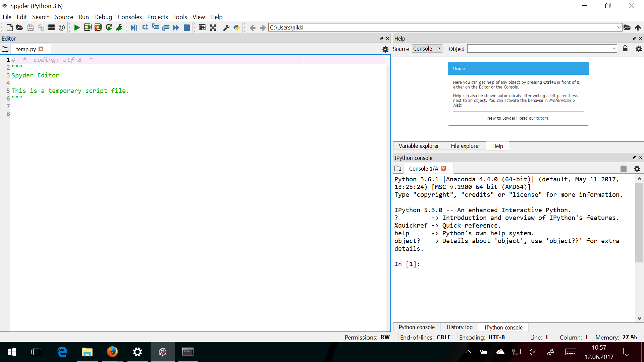Viewport: 644px width, 362px height.
Task: Open the file list management icon
Action: pyautogui.click(x=51, y=27)
